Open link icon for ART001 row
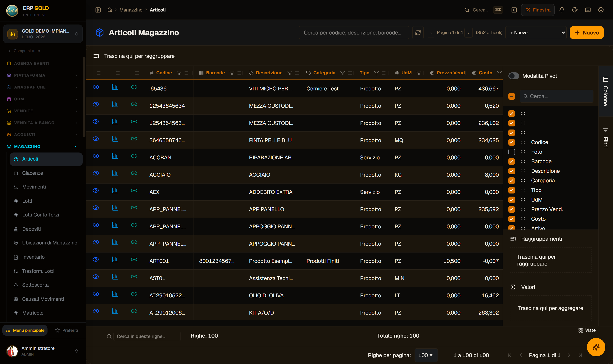613x364 pixels. [x=134, y=260]
